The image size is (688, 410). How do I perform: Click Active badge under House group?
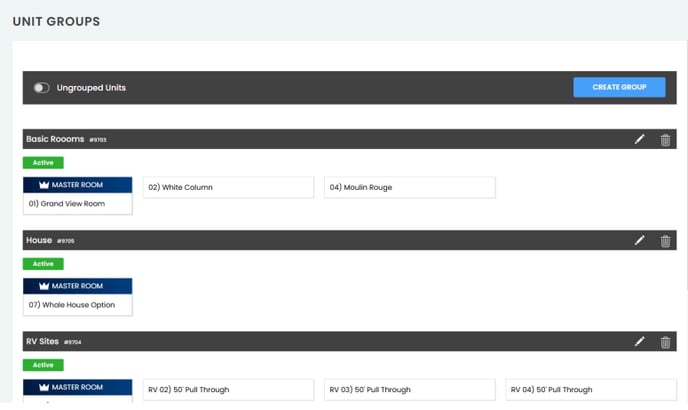pyautogui.click(x=43, y=264)
